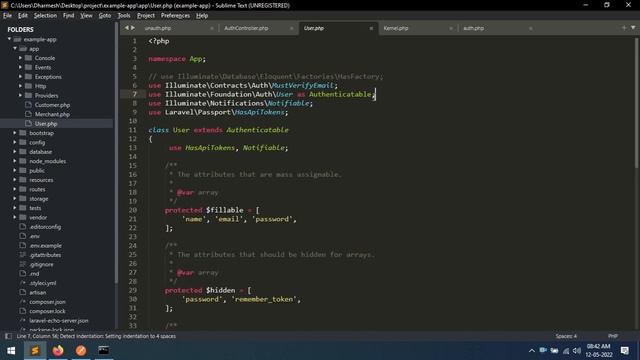Viewport: 640px width, 360px height.
Task: Click the volume speaker tray icon
Action: pos(576,351)
